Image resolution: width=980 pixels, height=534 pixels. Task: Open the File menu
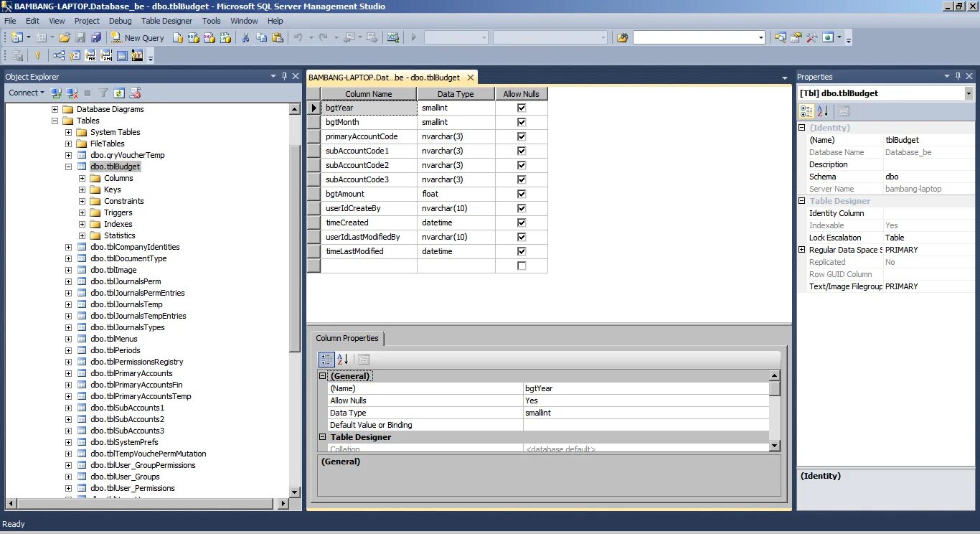10,21
